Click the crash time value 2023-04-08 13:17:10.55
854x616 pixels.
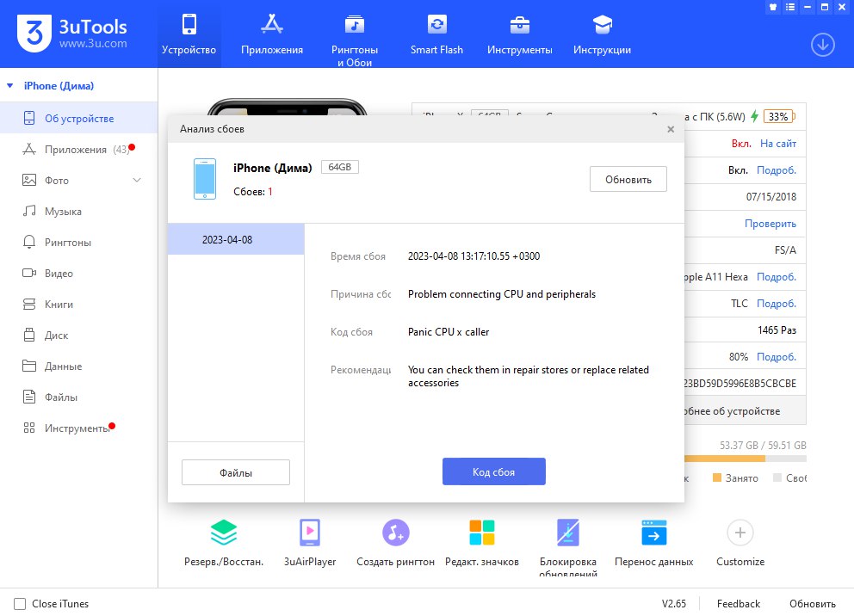473,256
